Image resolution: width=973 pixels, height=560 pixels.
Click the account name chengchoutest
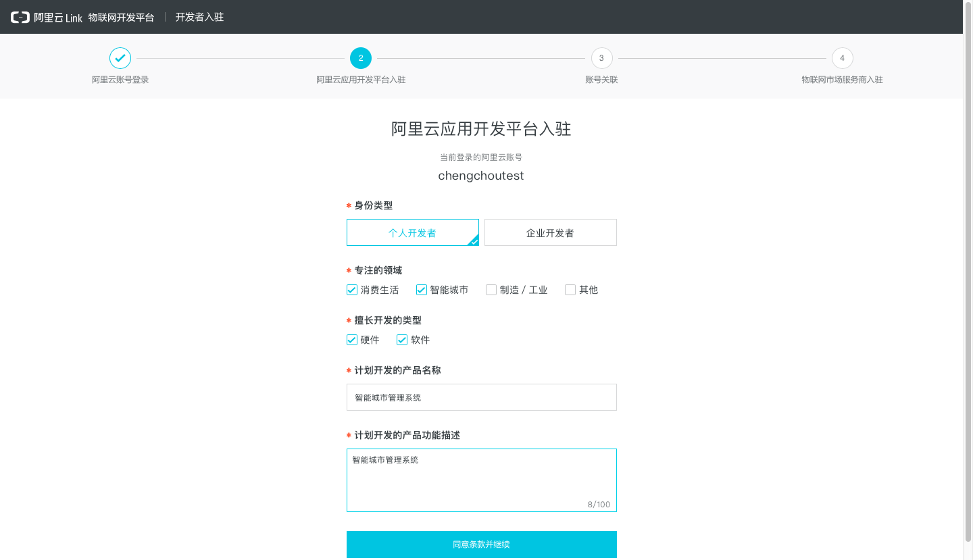481,176
